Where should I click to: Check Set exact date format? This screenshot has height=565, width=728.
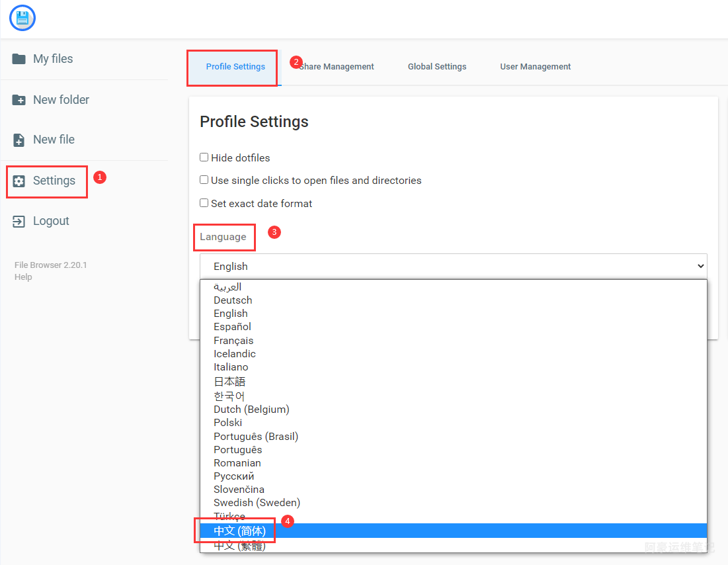point(204,203)
